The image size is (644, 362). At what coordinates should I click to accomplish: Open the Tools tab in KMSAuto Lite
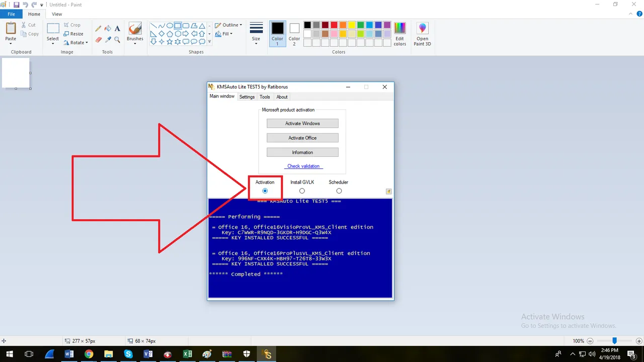tap(265, 97)
